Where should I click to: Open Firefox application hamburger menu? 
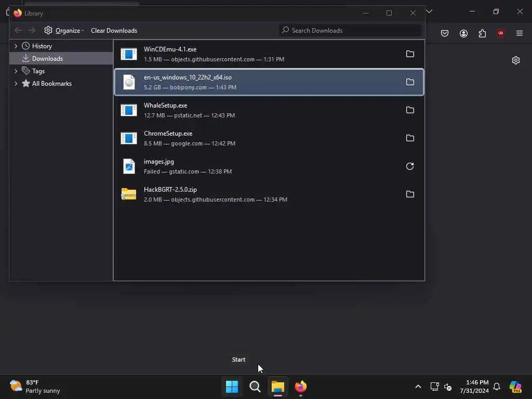pos(520,33)
